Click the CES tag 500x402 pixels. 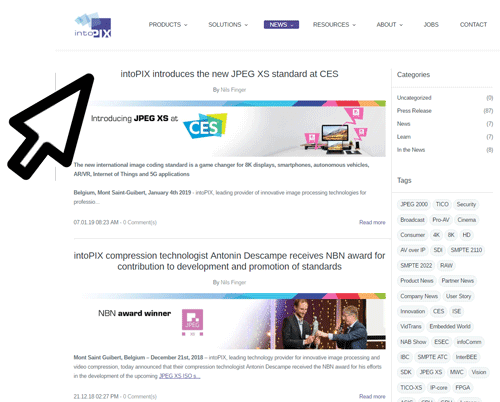coord(438,311)
